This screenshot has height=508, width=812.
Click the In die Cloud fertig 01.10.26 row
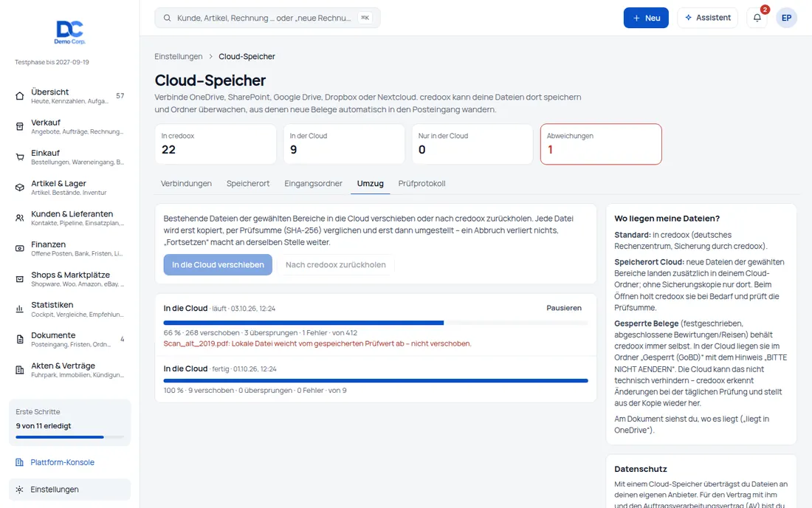point(376,379)
